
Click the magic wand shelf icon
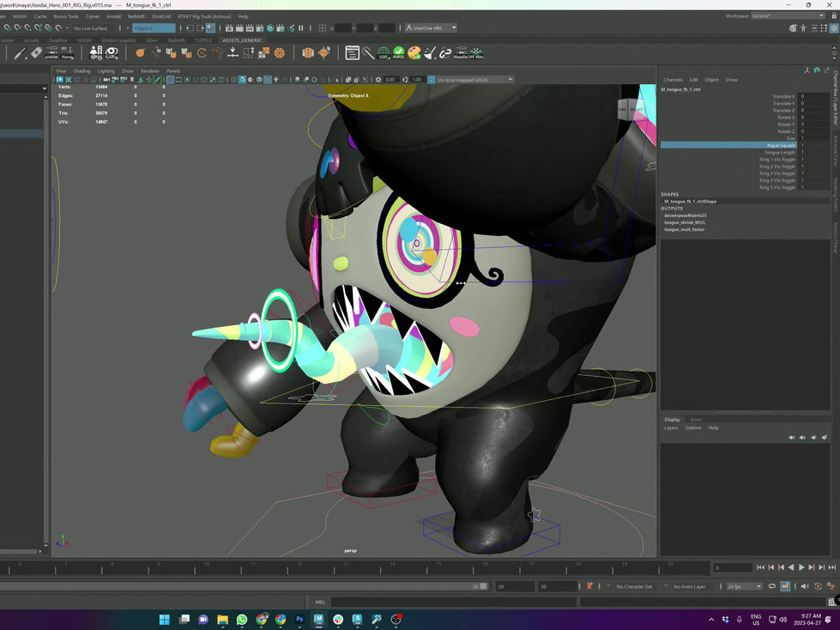[x=368, y=52]
